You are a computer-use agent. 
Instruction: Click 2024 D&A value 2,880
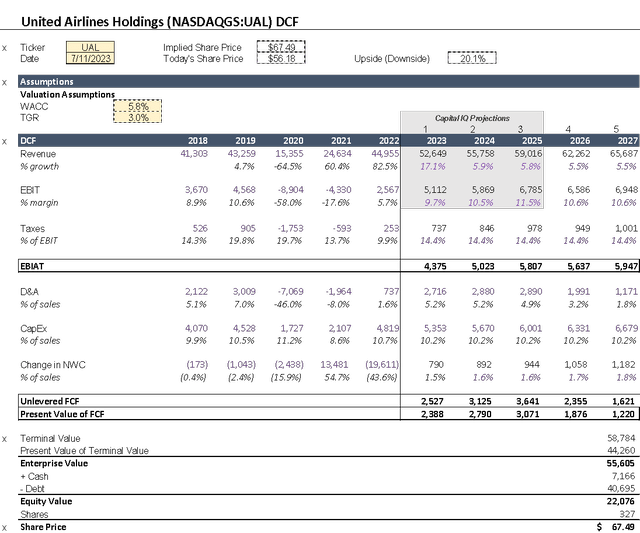(483, 291)
